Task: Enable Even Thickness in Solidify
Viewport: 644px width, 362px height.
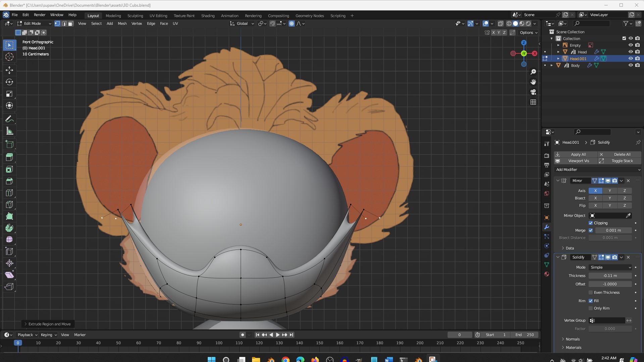Action: [591, 292]
